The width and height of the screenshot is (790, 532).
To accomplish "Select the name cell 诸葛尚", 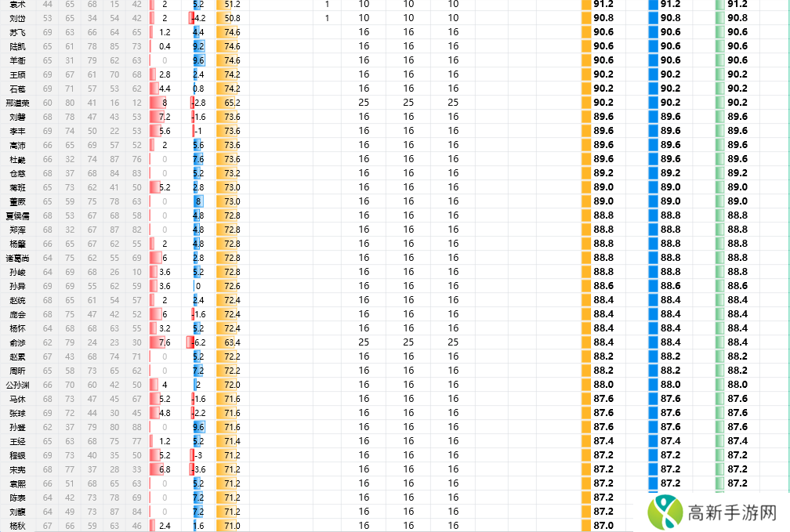I will point(17,258).
